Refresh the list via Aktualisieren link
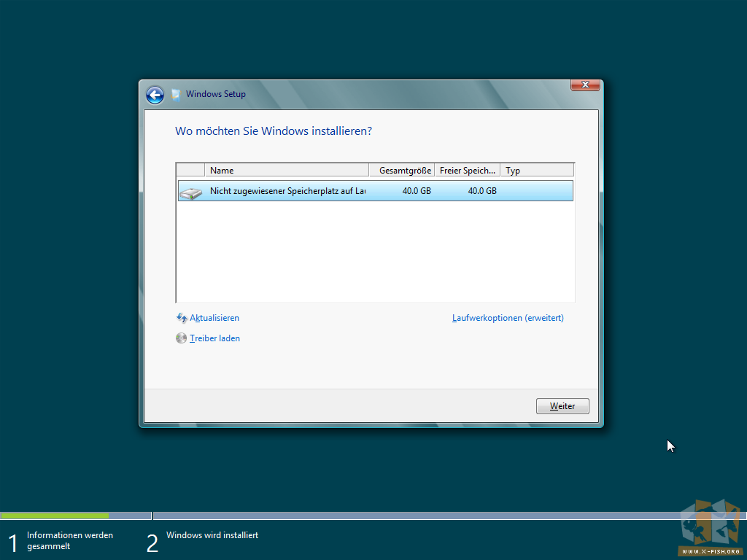This screenshot has width=747, height=560. coord(214,318)
